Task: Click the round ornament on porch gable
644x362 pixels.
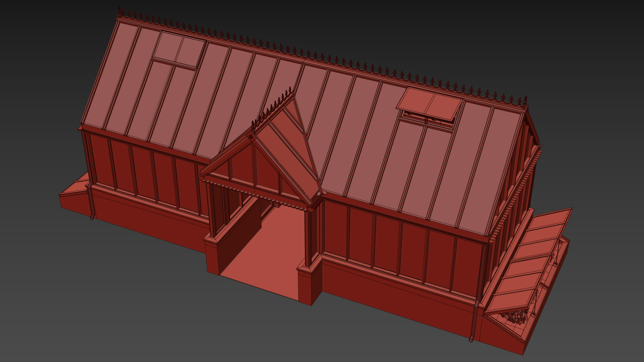Action: click(251, 137)
